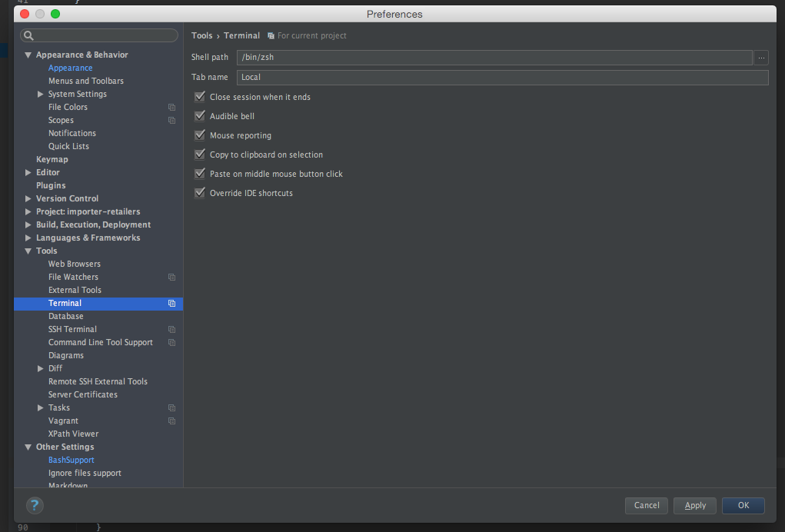The height and width of the screenshot is (532, 785).
Task: Click the Tab name input field
Action: pyautogui.click(x=502, y=78)
